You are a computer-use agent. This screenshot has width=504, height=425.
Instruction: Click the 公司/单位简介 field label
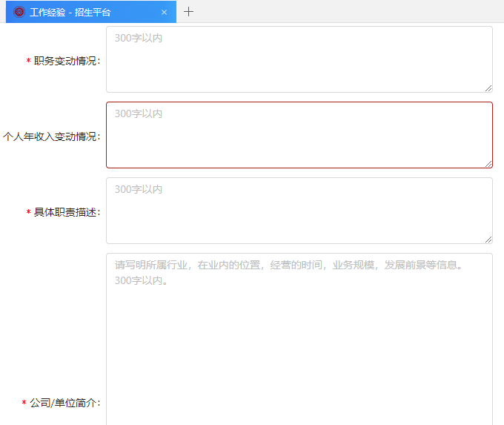64,403
